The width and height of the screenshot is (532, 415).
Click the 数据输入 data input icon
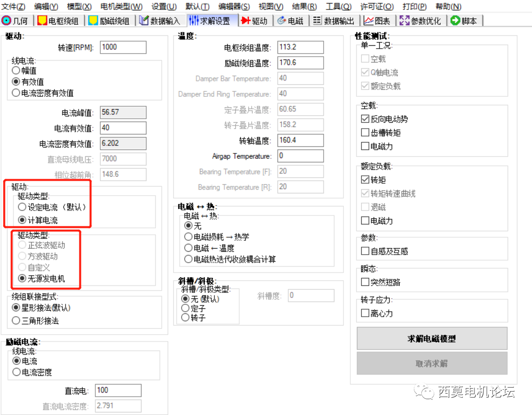pyautogui.click(x=161, y=20)
